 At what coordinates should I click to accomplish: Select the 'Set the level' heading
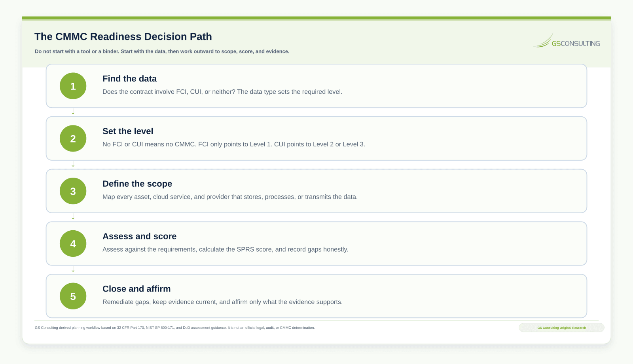click(128, 131)
